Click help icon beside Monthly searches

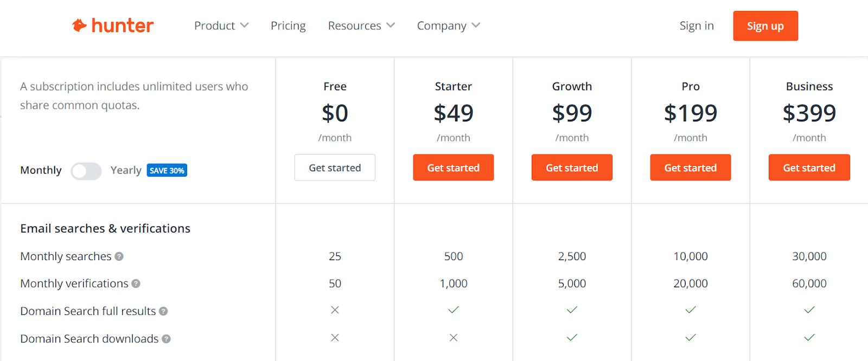[x=119, y=256]
